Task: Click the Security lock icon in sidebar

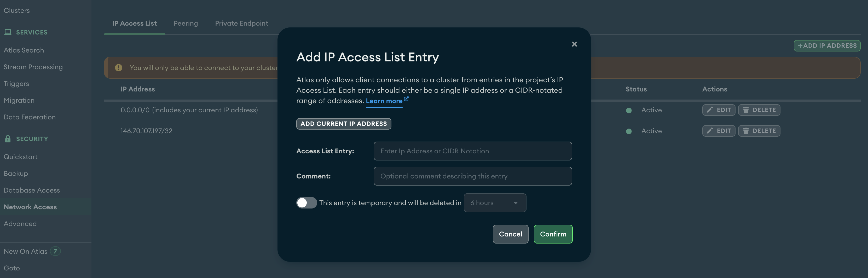Action: [x=7, y=138]
